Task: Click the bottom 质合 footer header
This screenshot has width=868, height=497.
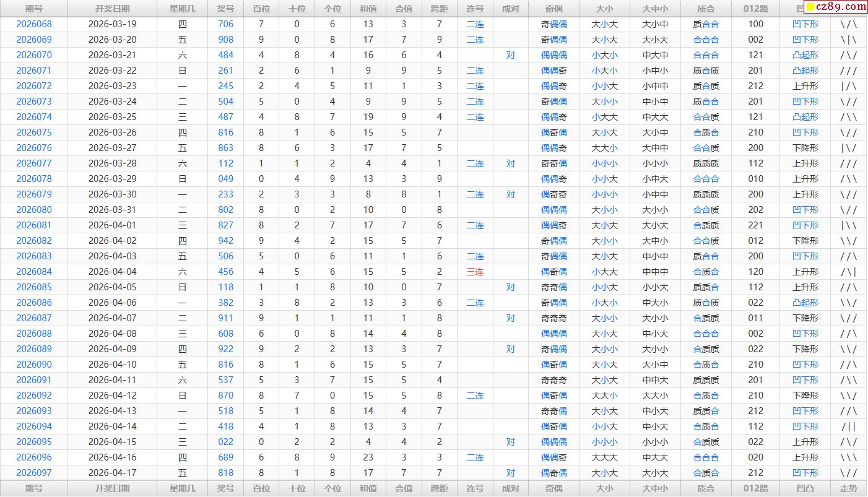Action: tap(706, 488)
